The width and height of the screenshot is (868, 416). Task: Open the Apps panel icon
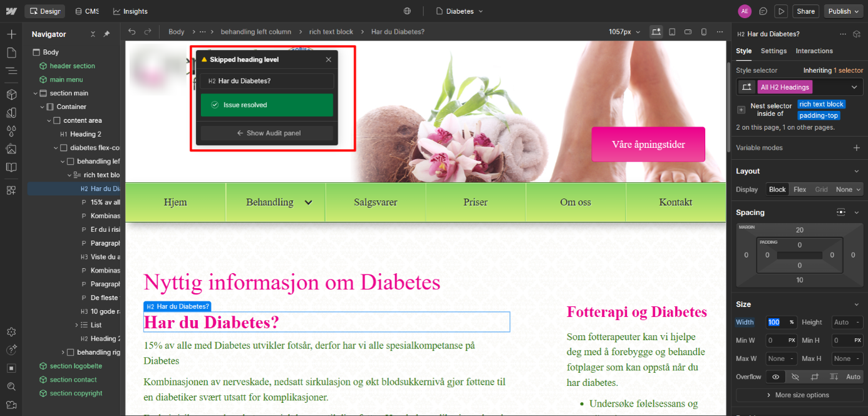[x=11, y=190]
